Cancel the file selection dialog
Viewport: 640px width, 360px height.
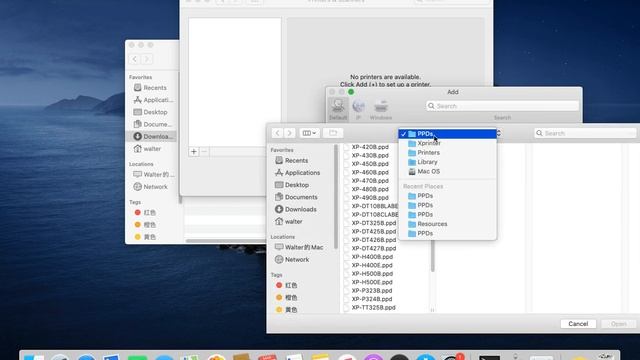578,324
